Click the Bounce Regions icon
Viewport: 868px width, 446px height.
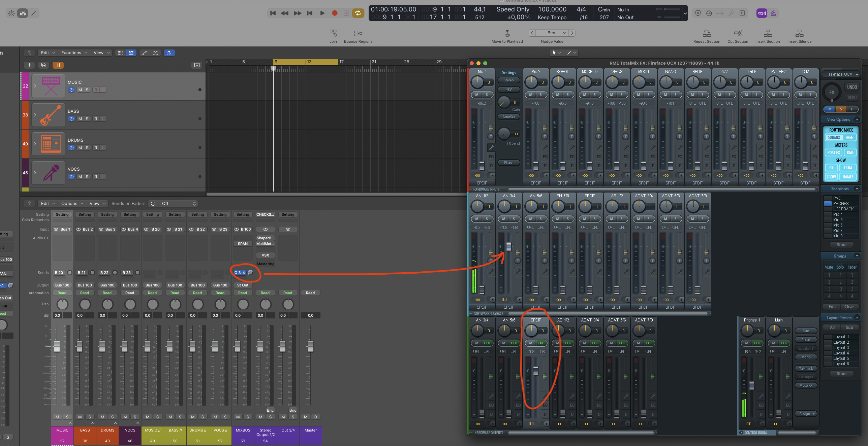[x=358, y=33]
